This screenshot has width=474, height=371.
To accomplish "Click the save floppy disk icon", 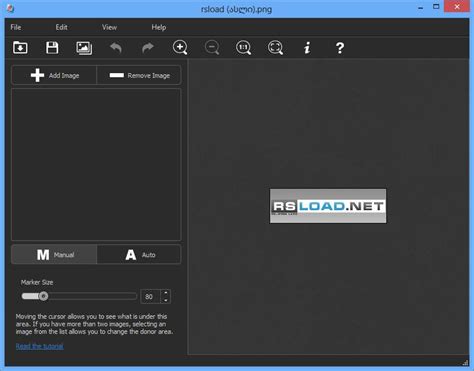I will (x=52, y=48).
